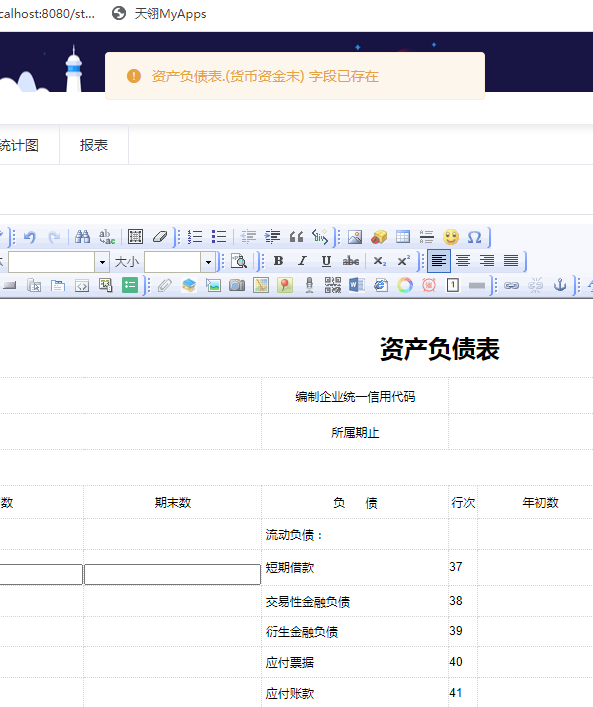Click the Undo arrow icon
This screenshot has height=707, width=593.
coord(30,237)
